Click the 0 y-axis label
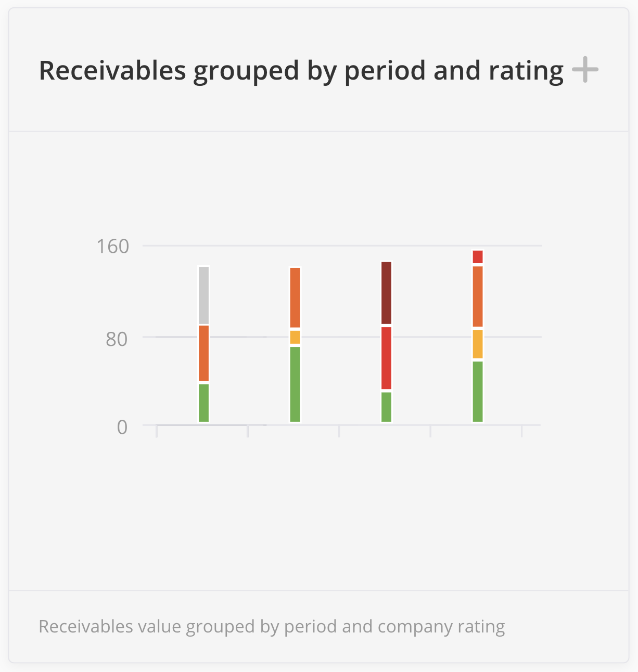This screenshot has height=672, width=638. coord(122,427)
